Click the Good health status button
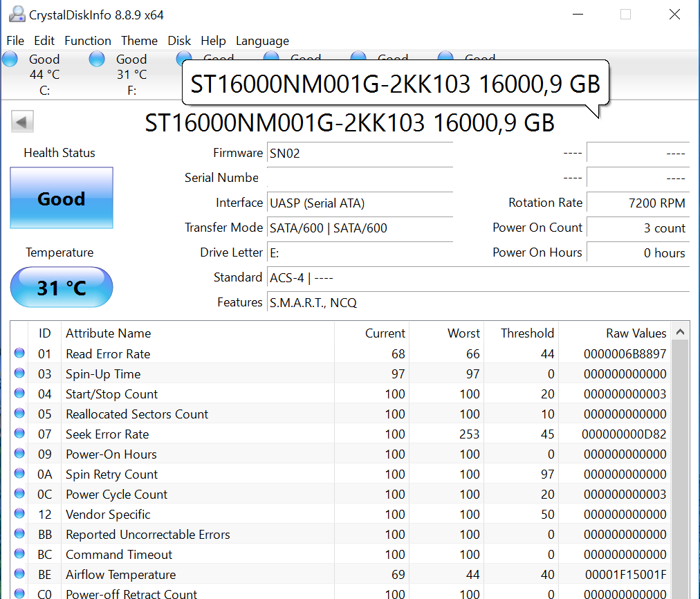The width and height of the screenshot is (700, 599). [x=62, y=199]
